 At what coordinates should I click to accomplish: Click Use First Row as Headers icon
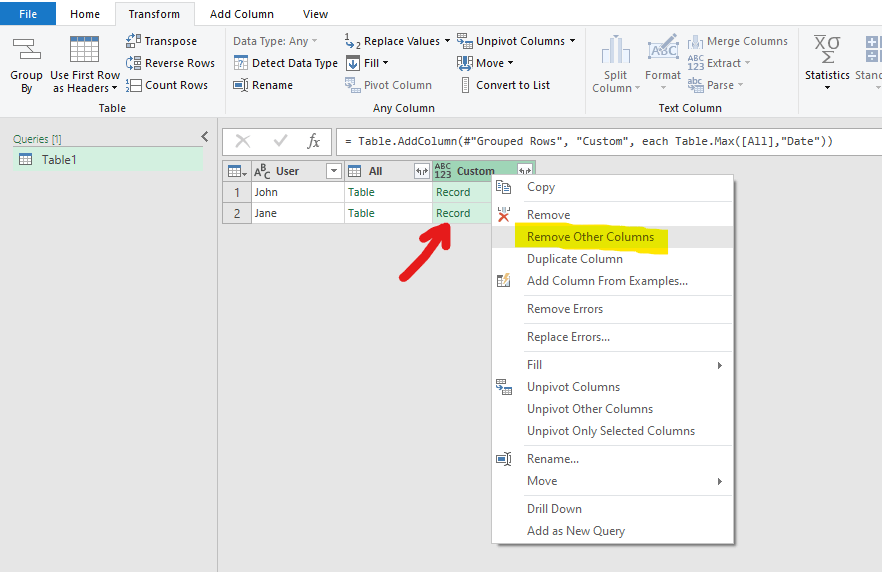click(x=84, y=49)
